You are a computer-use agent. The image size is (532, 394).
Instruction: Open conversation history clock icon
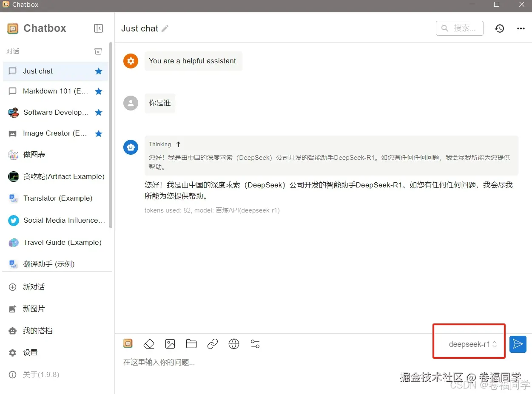(x=499, y=28)
